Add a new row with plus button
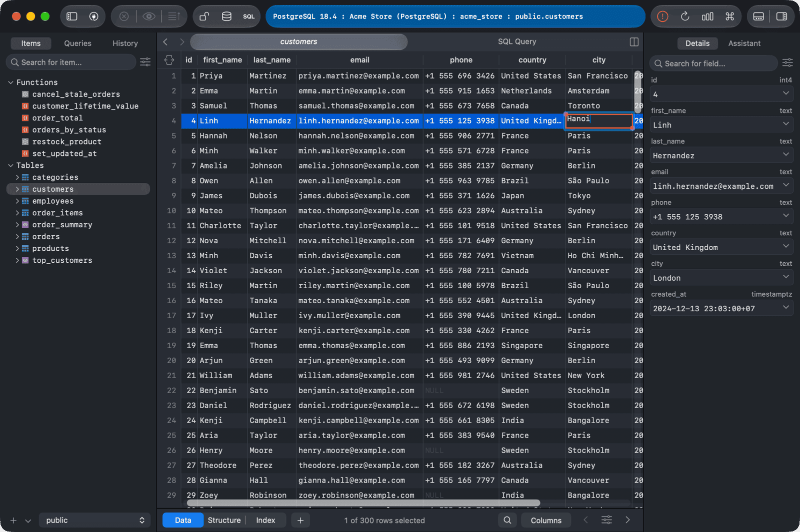Image resolution: width=800 pixels, height=532 pixels. 300,521
